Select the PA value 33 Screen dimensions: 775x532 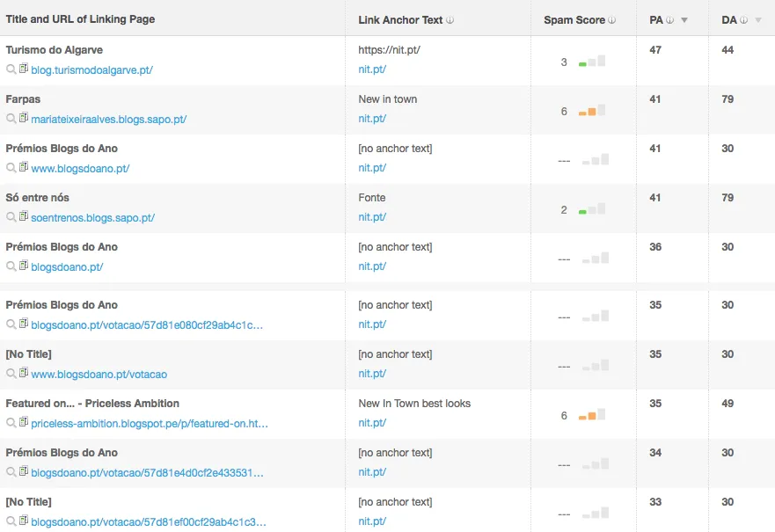pos(655,502)
